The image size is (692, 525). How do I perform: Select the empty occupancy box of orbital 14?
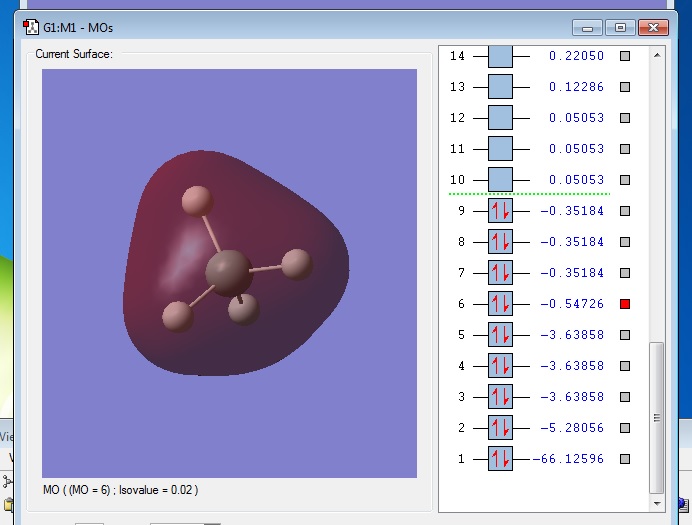pos(500,56)
